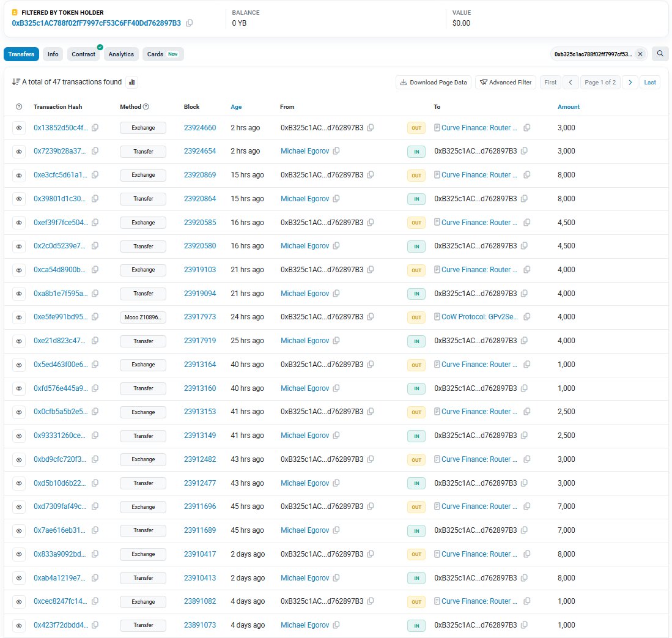Screen dimensions: 672x638
Task: Open transaction hash 0xe3cfc5d61a1
Action: [61, 175]
